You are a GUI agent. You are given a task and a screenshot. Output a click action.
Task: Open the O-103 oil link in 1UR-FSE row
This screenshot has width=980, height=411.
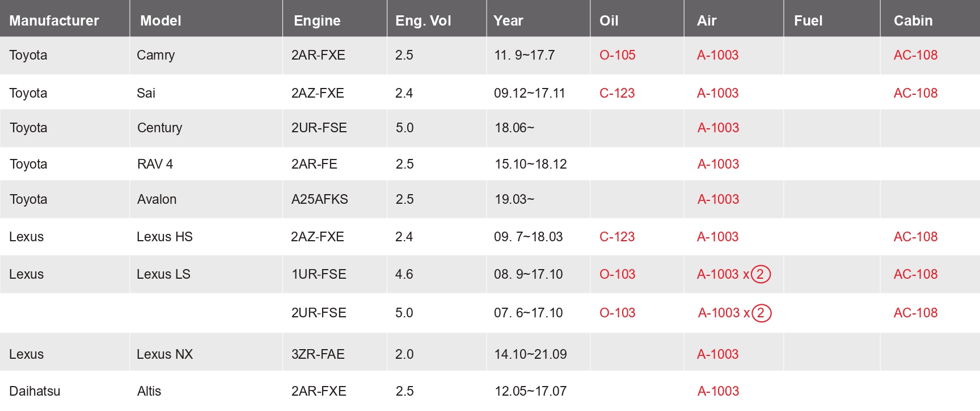coord(617,274)
